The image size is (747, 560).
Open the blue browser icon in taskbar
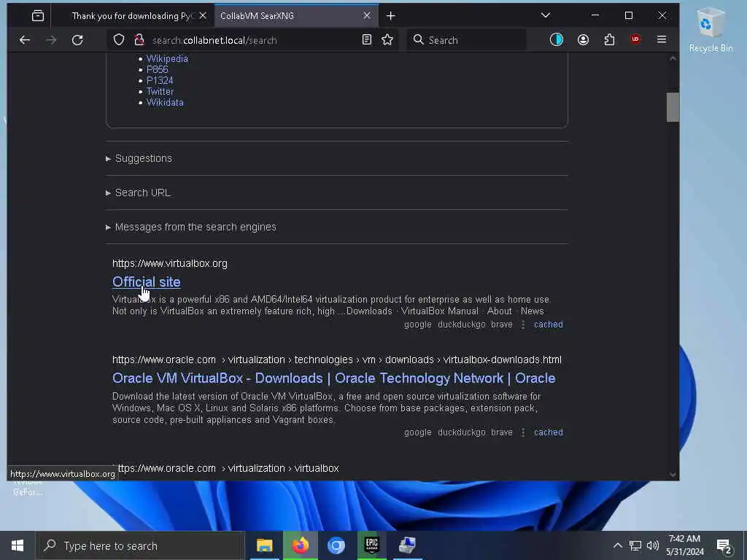(x=336, y=545)
